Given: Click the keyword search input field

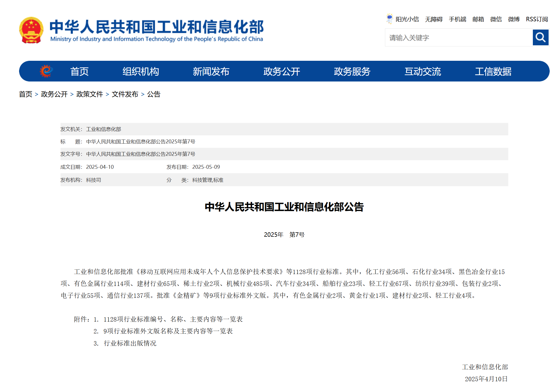Looking at the screenshot, I should [458, 38].
